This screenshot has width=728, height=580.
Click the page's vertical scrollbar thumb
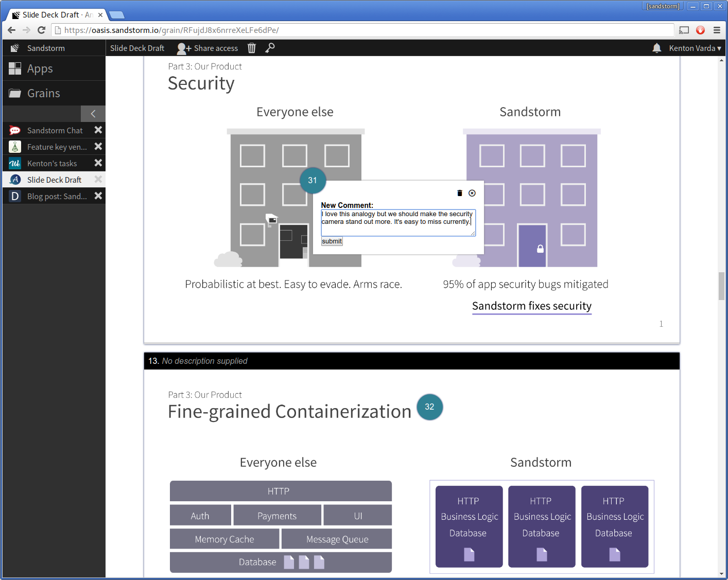pyautogui.click(x=721, y=286)
